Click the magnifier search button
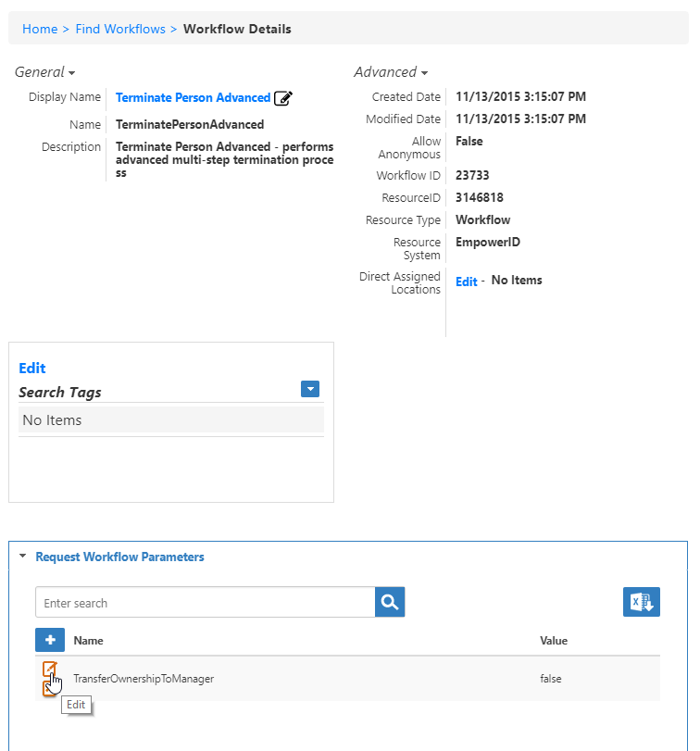 (390, 603)
